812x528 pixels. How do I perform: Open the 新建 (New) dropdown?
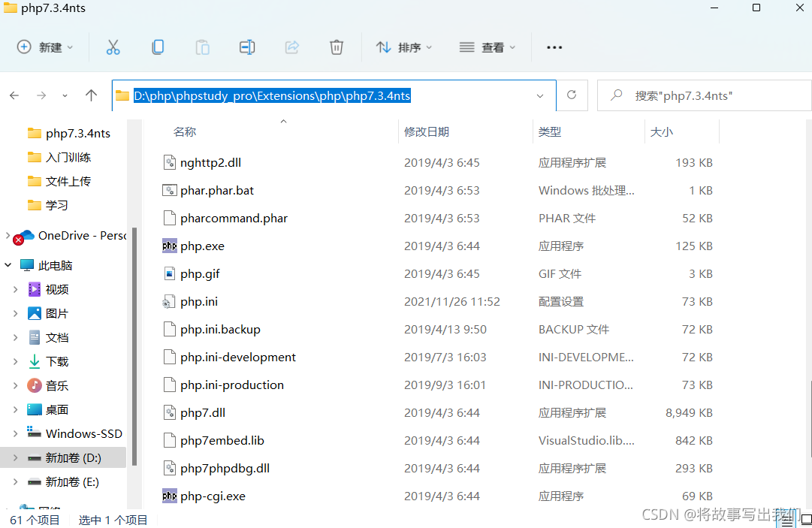click(45, 47)
